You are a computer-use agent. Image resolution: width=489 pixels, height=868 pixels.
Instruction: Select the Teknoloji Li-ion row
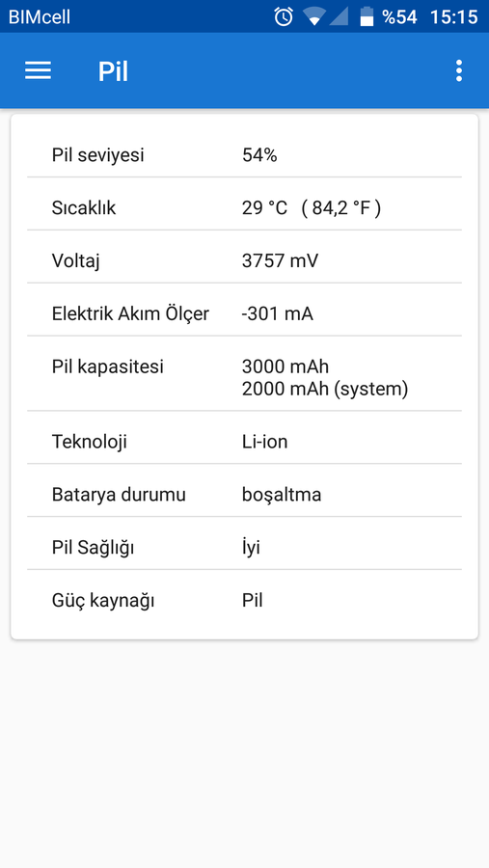click(x=244, y=442)
